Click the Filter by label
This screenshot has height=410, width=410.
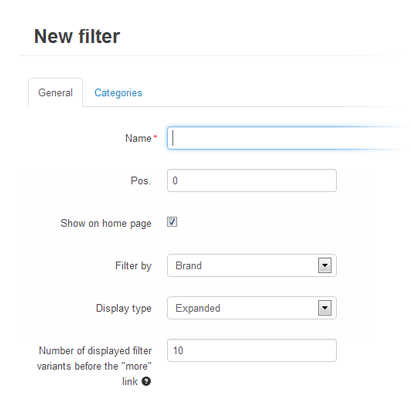pos(133,266)
